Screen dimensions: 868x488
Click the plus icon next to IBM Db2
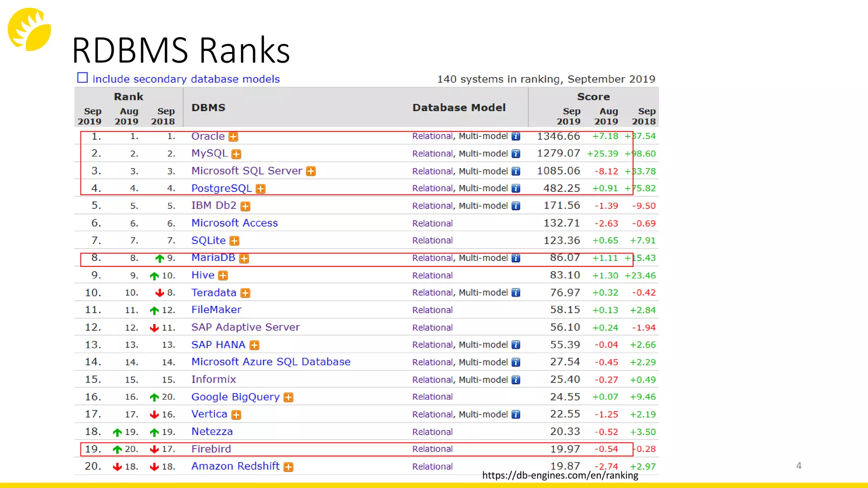click(x=245, y=206)
